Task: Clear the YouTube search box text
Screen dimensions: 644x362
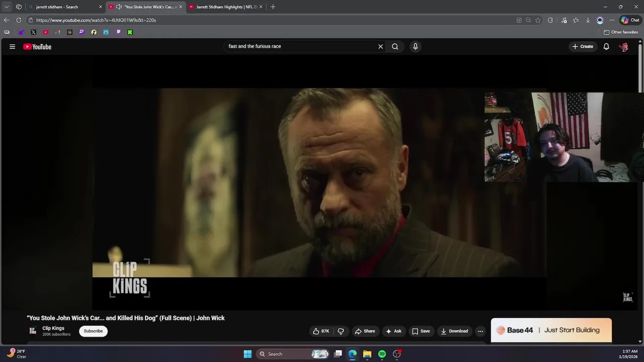Action: (380, 46)
